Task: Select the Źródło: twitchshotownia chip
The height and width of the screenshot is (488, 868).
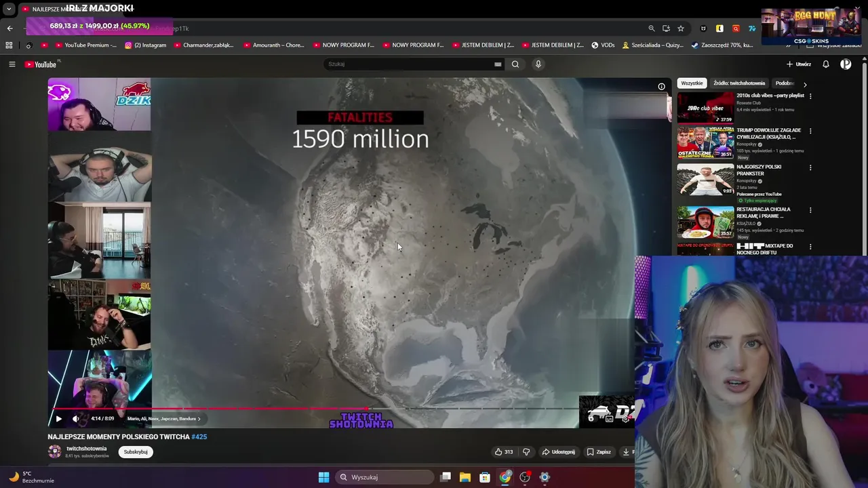Action: pyautogui.click(x=739, y=83)
